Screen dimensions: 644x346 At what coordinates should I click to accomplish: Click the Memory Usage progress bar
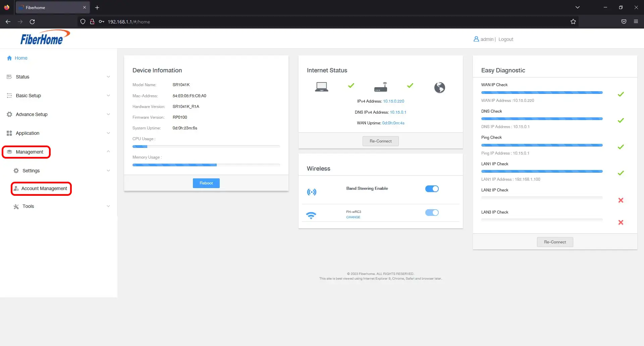[x=206, y=165]
